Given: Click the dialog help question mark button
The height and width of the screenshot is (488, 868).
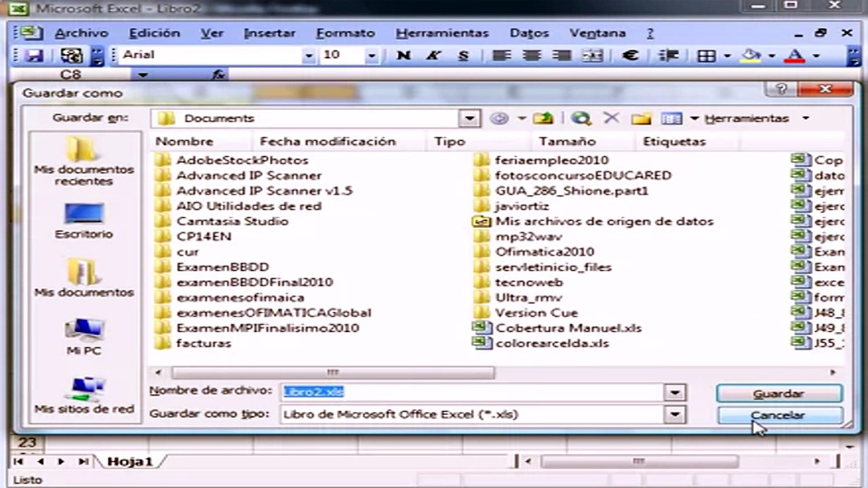Looking at the screenshot, I should [x=782, y=89].
